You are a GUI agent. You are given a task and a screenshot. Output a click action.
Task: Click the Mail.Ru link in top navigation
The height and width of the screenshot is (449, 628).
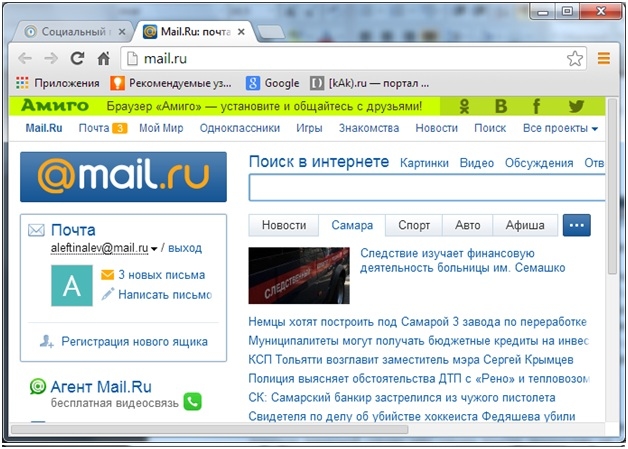(x=44, y=128)
